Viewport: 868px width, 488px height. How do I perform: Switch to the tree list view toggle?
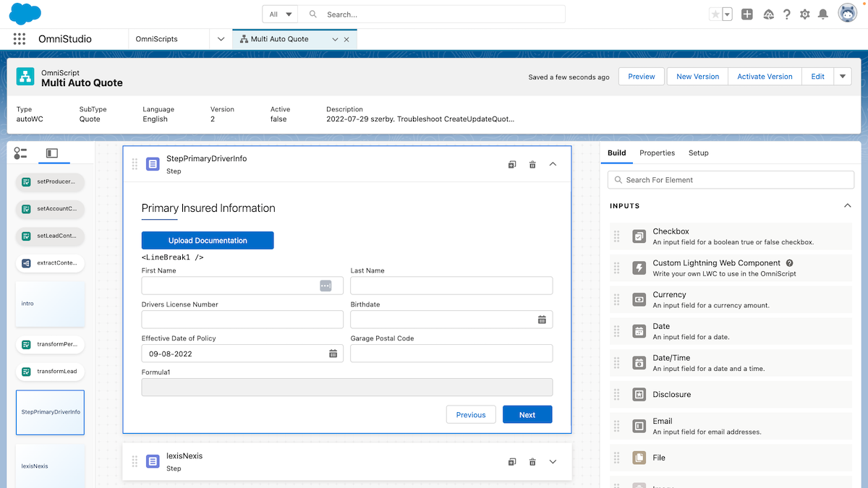(x=20, y=153)
